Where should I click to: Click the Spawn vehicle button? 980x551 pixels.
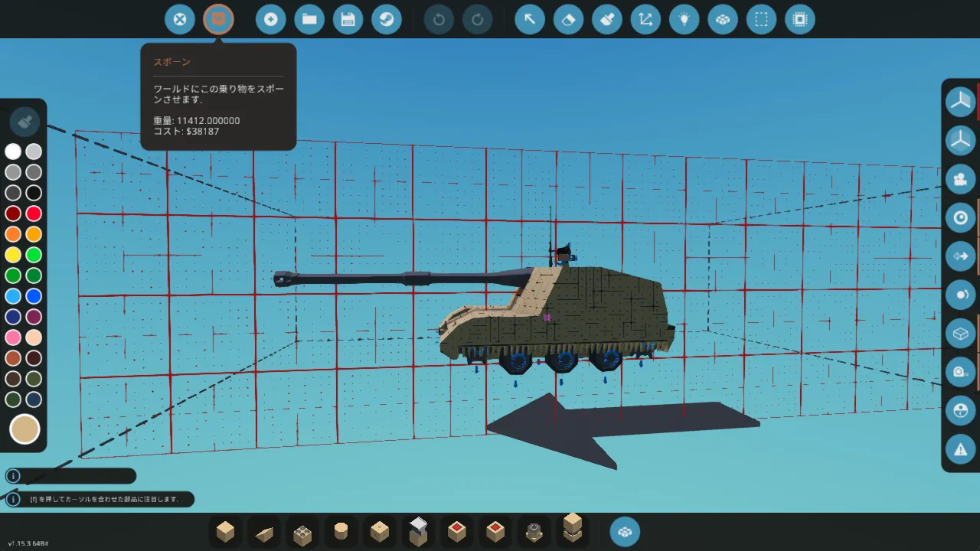point(218,19)
